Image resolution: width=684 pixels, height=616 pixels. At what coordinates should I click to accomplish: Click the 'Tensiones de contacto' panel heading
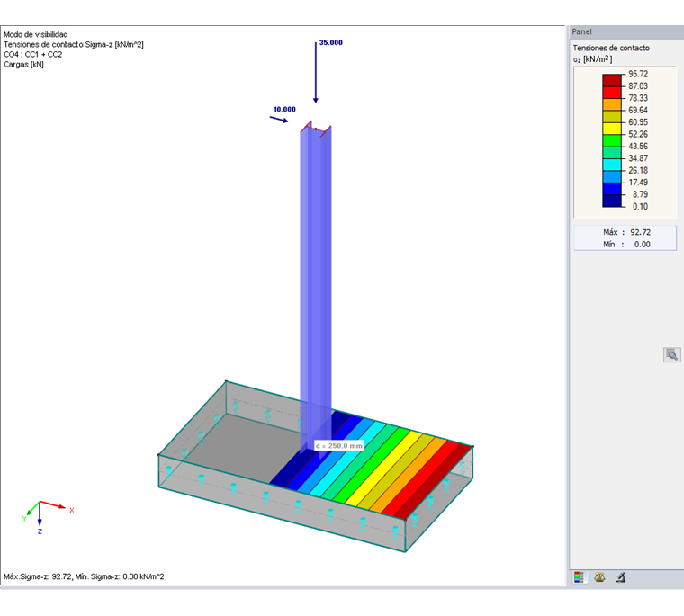coord(611,48)
